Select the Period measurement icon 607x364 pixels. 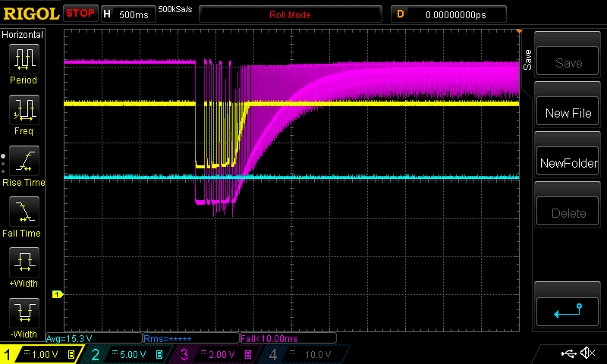24,59
